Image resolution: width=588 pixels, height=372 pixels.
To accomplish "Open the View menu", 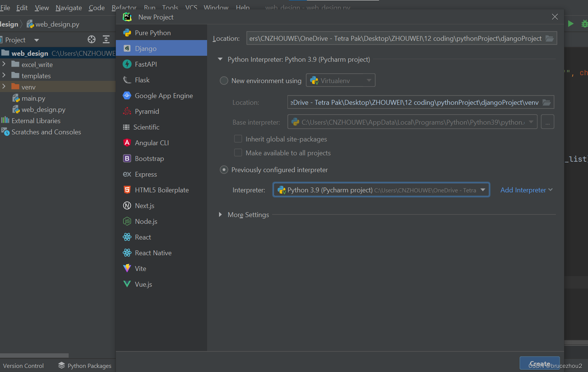I will (x=42, y=8).
